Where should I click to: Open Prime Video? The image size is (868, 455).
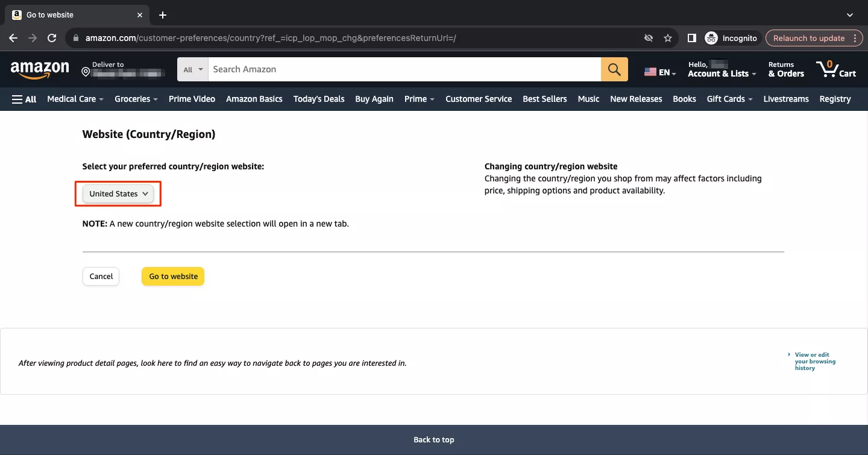(x=192, y=99)
